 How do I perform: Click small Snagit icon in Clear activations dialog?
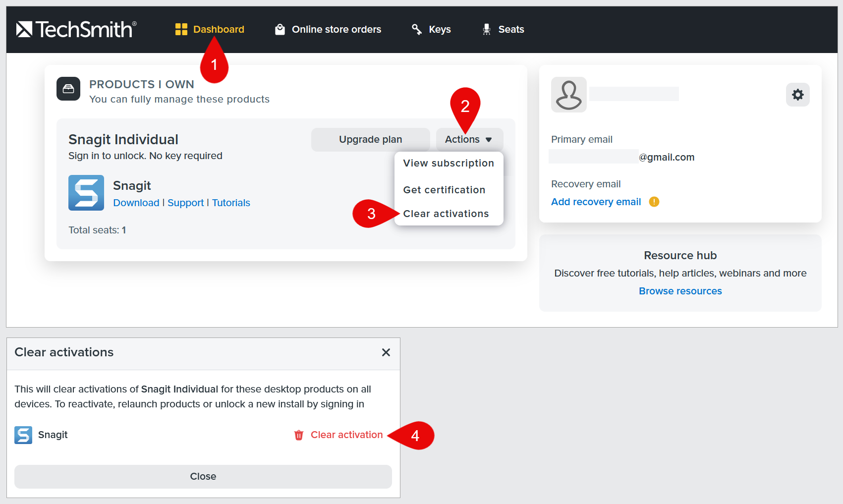point(23,435)
